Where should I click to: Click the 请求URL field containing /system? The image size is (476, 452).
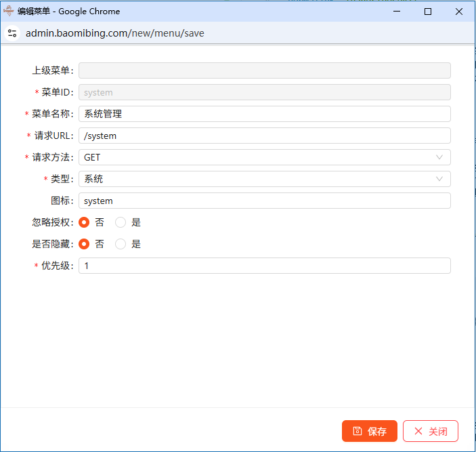point(264,136)
